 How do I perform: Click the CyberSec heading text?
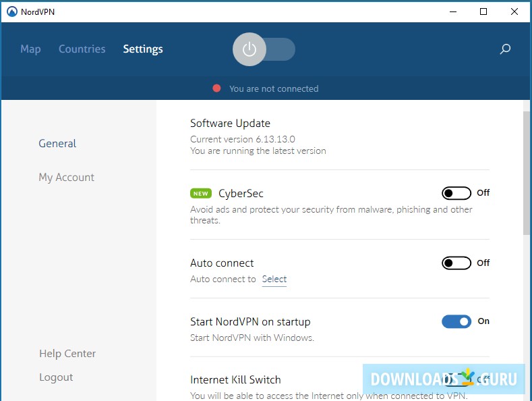(x=241, y=193)
